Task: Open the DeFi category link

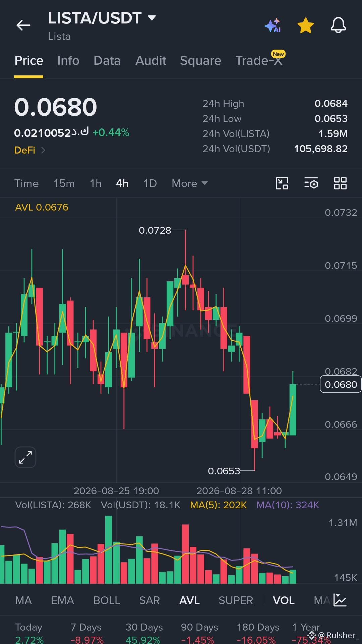Action: (29, 150)
